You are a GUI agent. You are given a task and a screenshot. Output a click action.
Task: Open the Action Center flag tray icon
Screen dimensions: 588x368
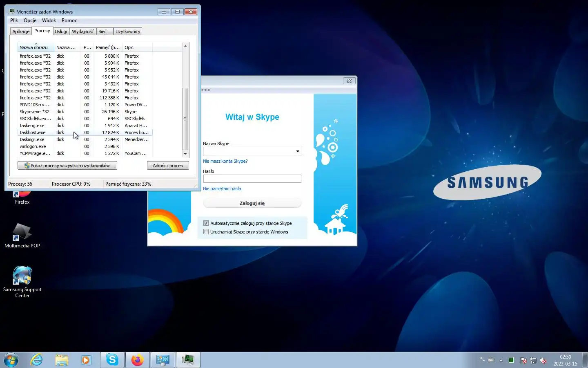[523, 360]
